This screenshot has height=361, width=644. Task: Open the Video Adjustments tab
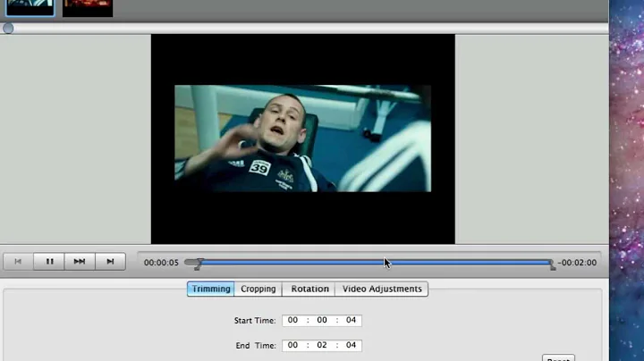382,289
